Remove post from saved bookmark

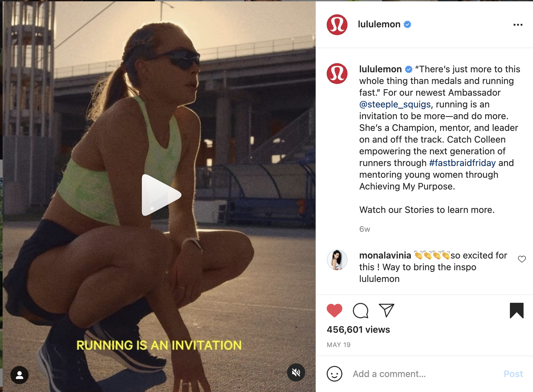tap(517, 311)
